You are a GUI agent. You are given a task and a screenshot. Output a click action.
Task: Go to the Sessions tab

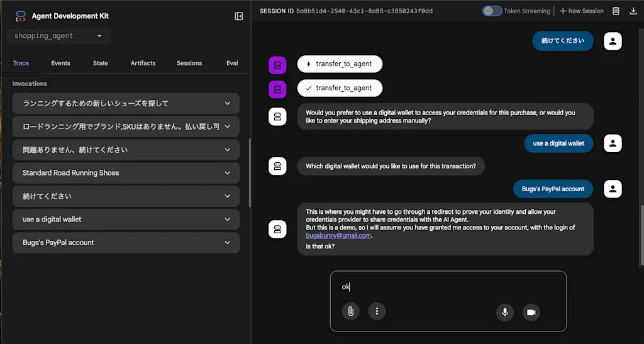point(189,64)
